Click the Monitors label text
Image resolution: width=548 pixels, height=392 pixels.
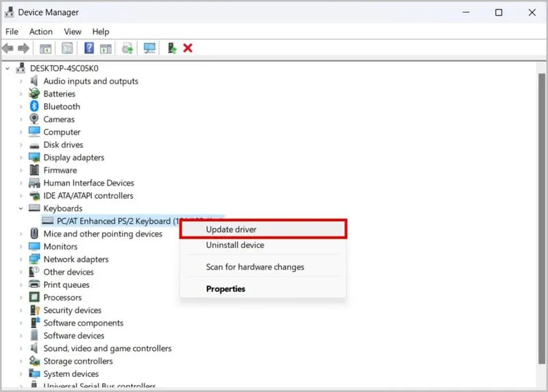tap(60, 247)
